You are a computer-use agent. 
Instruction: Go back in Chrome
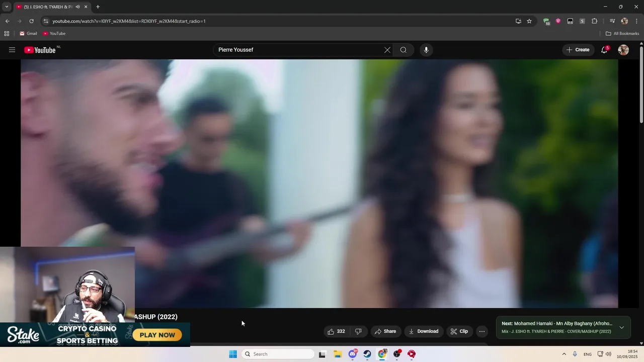7,21
